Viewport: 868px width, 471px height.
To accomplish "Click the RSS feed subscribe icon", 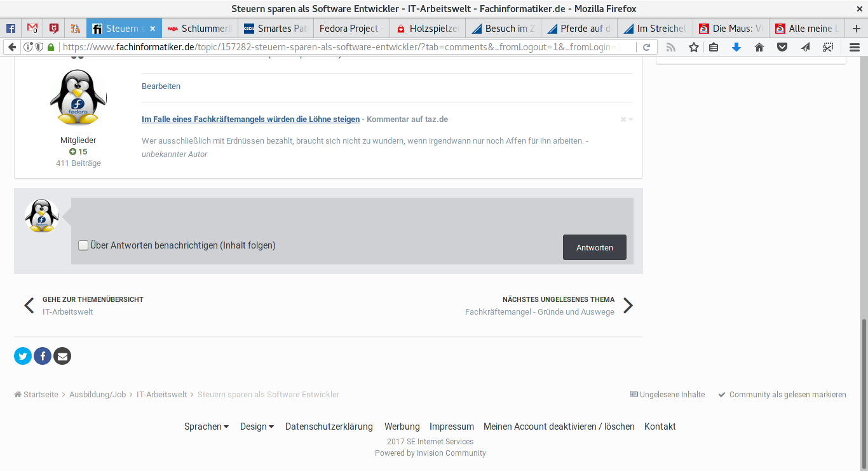I will click(671, 47).
